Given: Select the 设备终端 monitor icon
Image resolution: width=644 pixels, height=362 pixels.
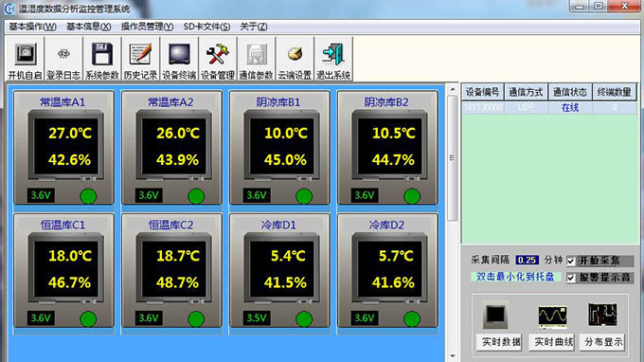Looking at the screenshot, I should coord(179,59).
